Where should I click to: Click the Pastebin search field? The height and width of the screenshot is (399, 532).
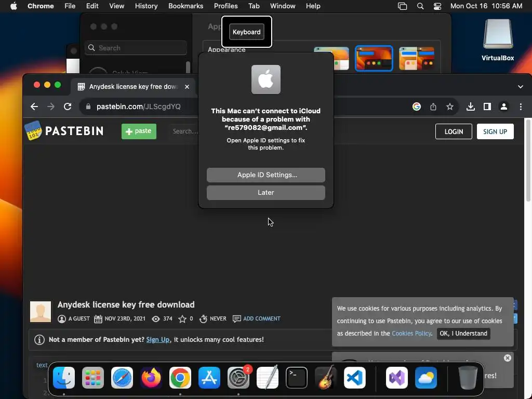[185, 131]
